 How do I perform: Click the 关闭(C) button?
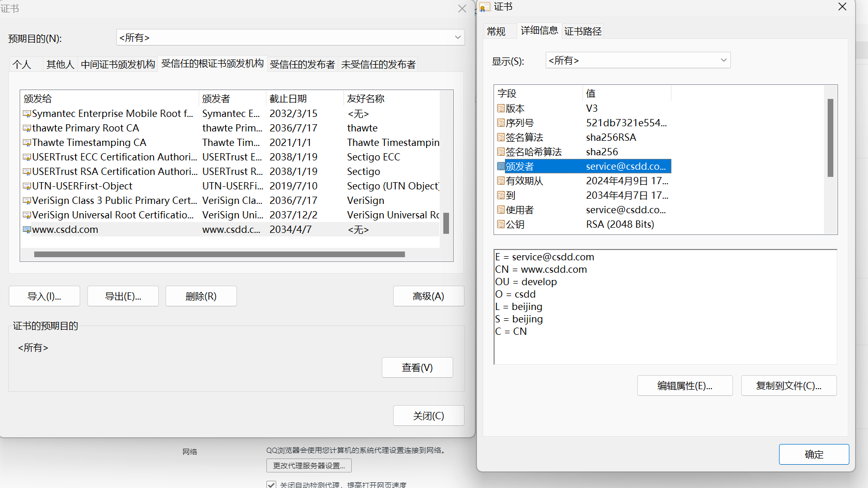pyautogui.click(x=428, y=416)
